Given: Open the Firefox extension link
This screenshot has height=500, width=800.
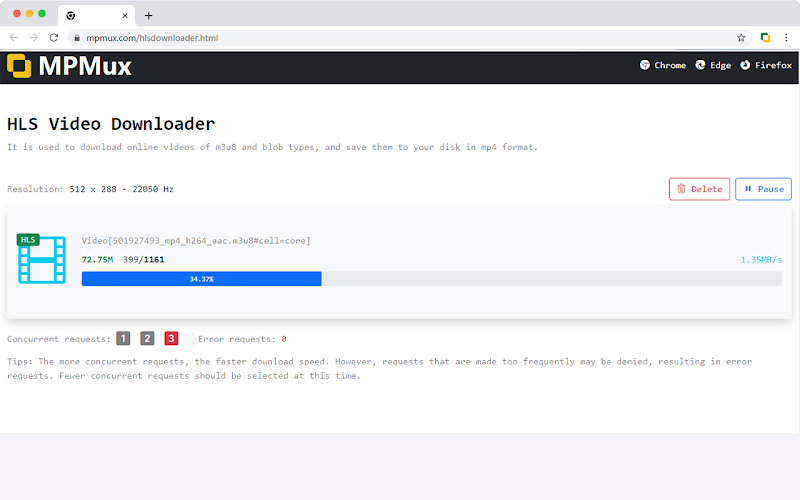Looking at the screenshot, I should [x=766, y=65].
